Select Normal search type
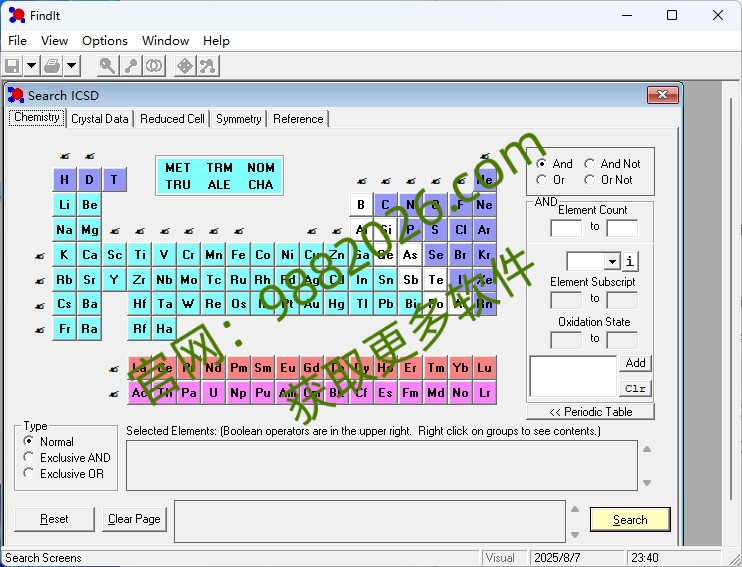This screenshot has height=567, width=742. tap(28, 441)
